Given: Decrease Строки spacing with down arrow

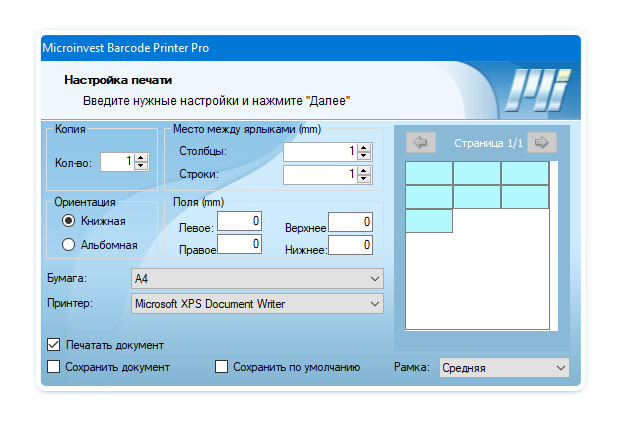Looking at the screenshot, I should [x=364, y=179].
